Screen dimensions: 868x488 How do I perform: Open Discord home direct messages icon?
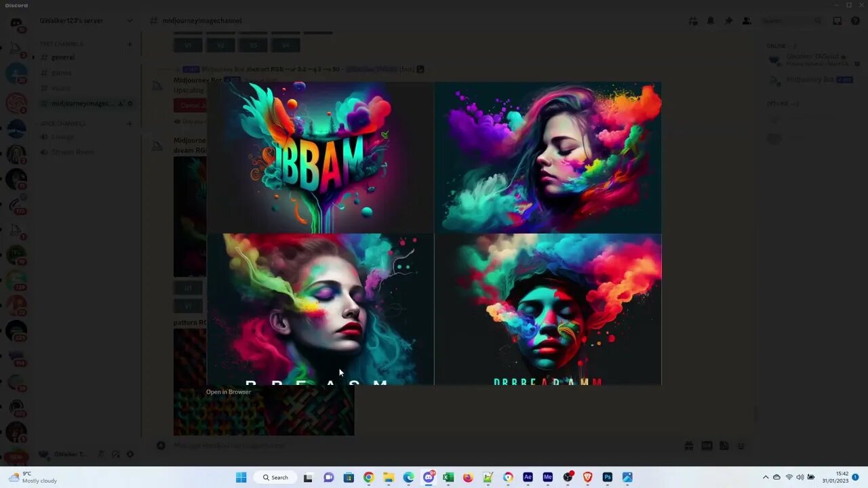tap(16, 24)
